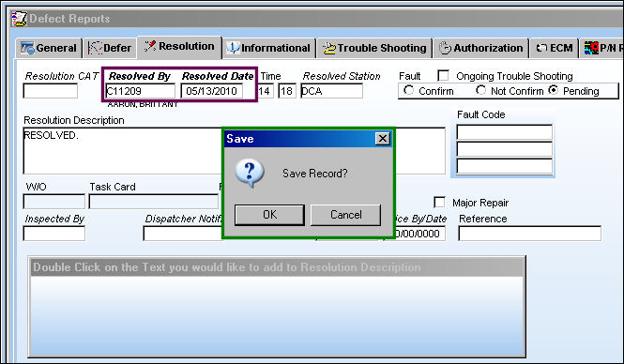Open the Informational tab

click(268, 48)
